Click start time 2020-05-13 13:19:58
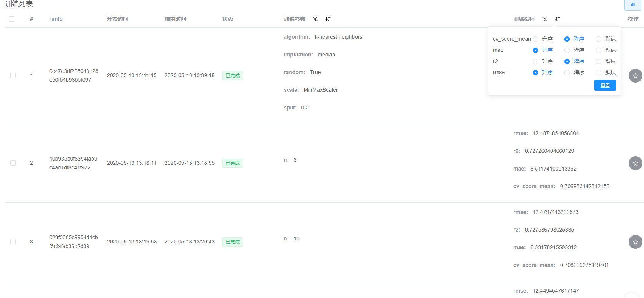Image resolution: width=644 pixels, height=298 pixels. (x=132, y=242)
